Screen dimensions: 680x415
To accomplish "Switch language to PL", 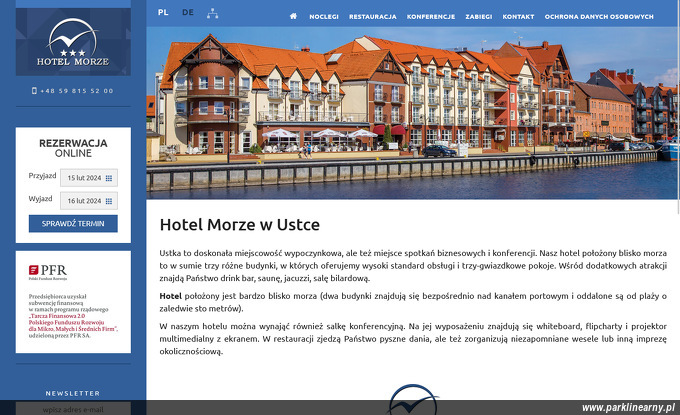I will point(163,13).
